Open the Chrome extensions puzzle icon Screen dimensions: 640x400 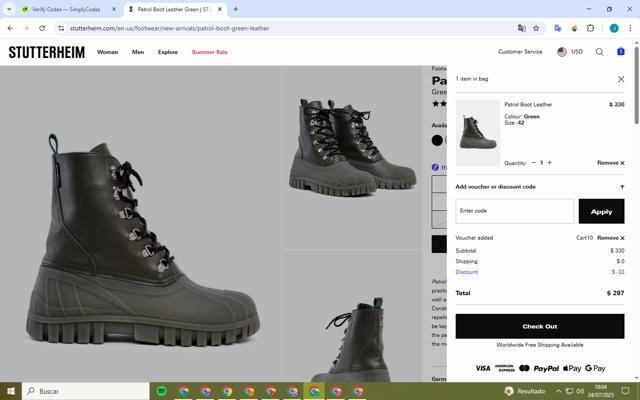click(x=590, y=28)
